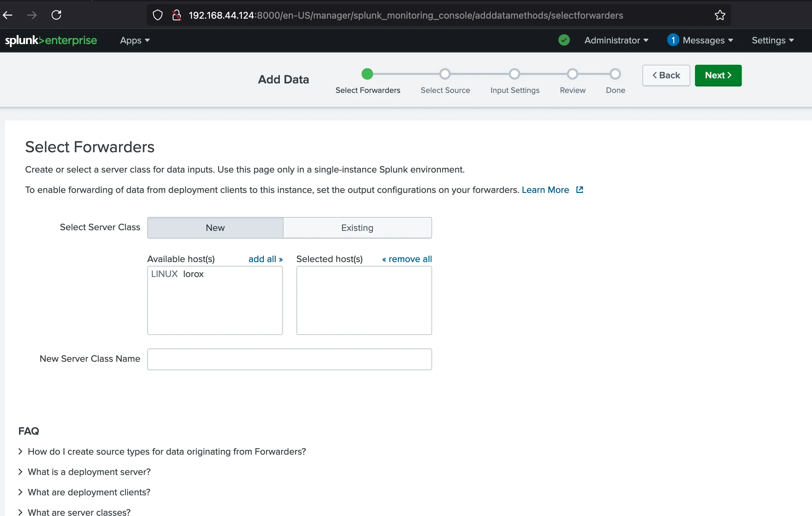Expand the "What is a deployment server?" FAQ

click(89, 472)
